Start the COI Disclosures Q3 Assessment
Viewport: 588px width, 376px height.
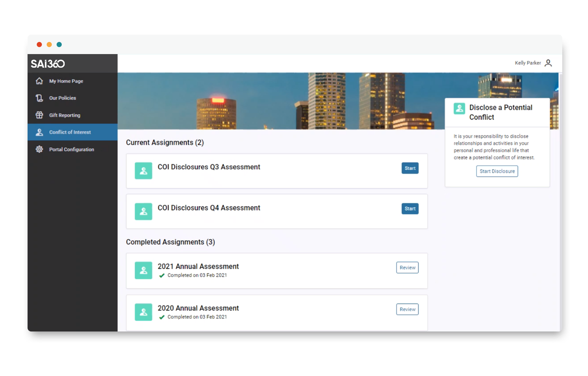(x=409, y=168)
